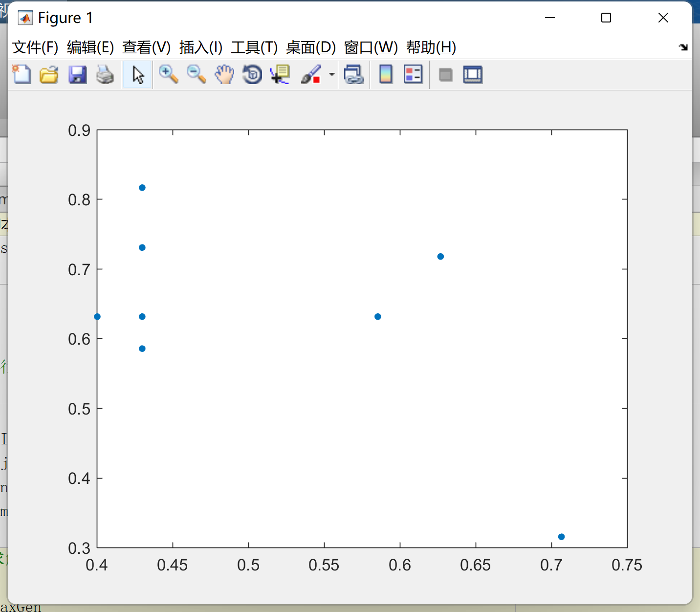The image size is (700, 612).
Task: Open the 帮助(H) menu
Action: [431, 47]
